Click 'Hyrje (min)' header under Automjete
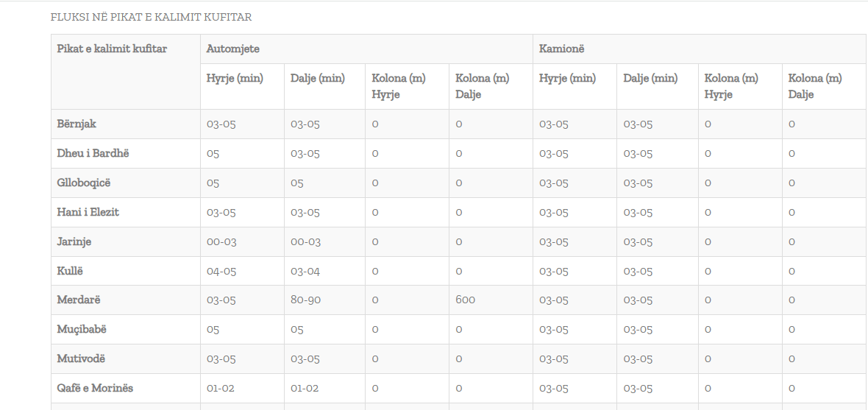868x410 pixels. 235,78
